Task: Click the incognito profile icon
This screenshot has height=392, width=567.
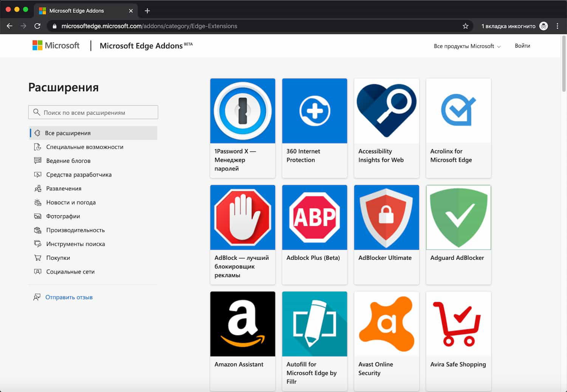Action: click(x=543, y=26)
